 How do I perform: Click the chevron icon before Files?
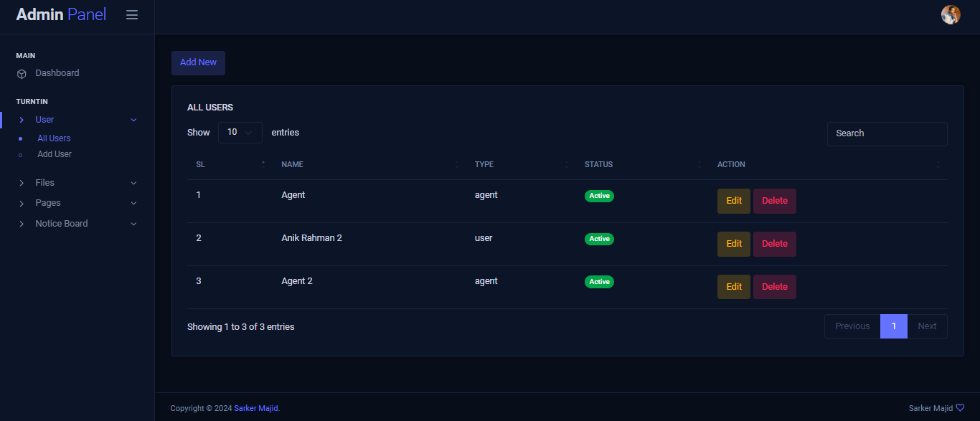(22, 183)
